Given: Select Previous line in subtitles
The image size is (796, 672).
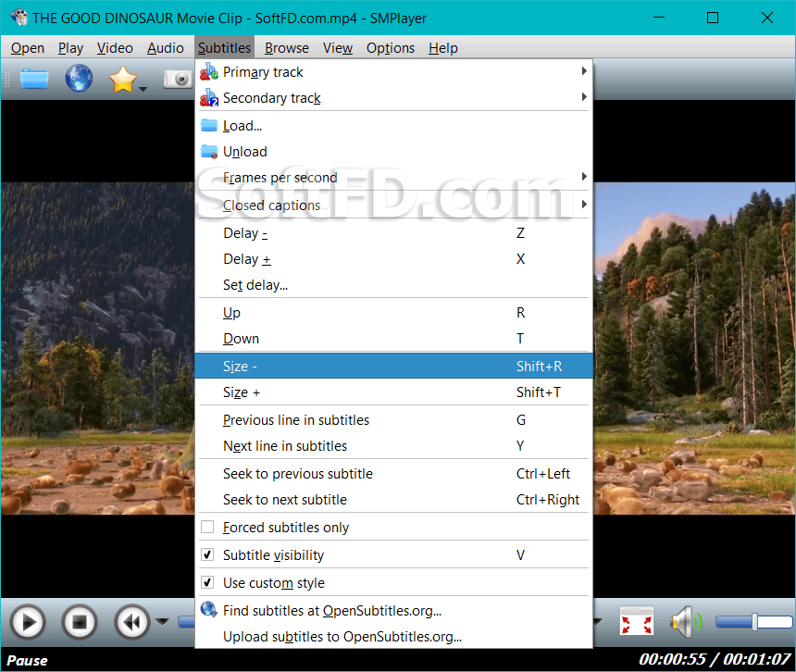Looking at the screenshot, I should point(394,419).
